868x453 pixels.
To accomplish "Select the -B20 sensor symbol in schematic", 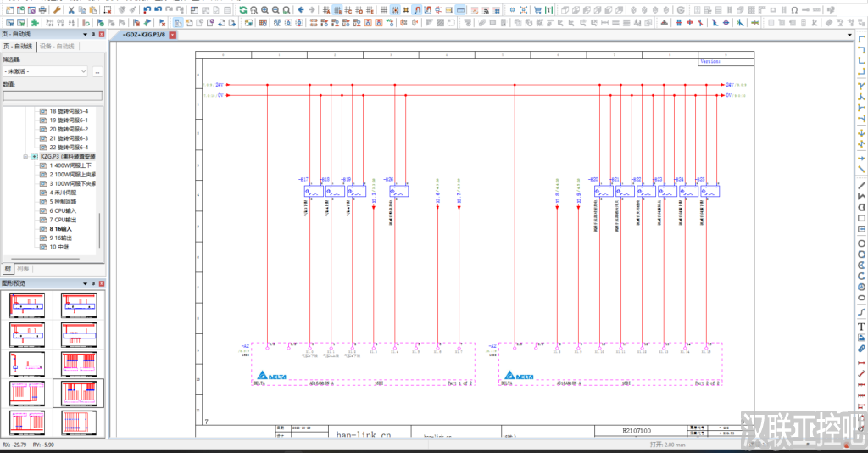I will (604, 192).
